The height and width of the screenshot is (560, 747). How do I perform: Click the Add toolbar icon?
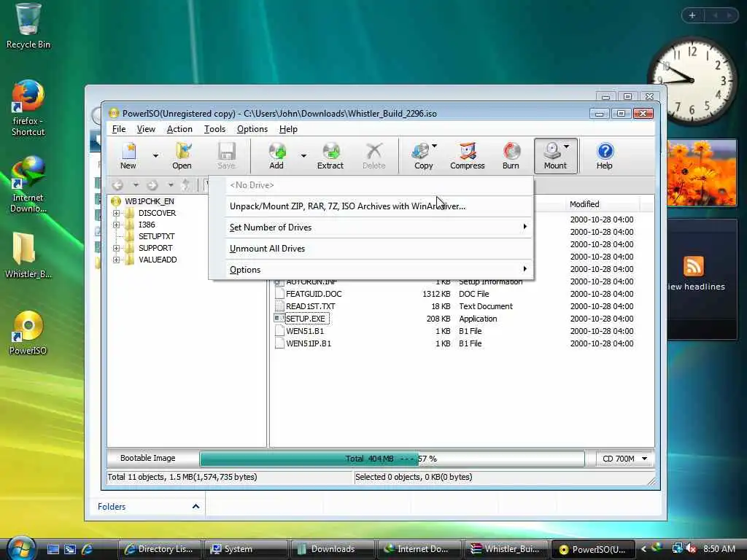[276, 156]
